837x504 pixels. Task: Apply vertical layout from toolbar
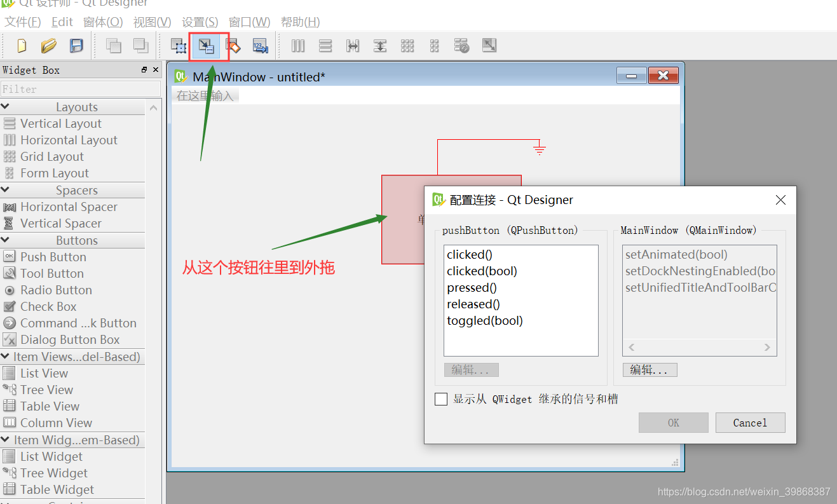point(325,46)
